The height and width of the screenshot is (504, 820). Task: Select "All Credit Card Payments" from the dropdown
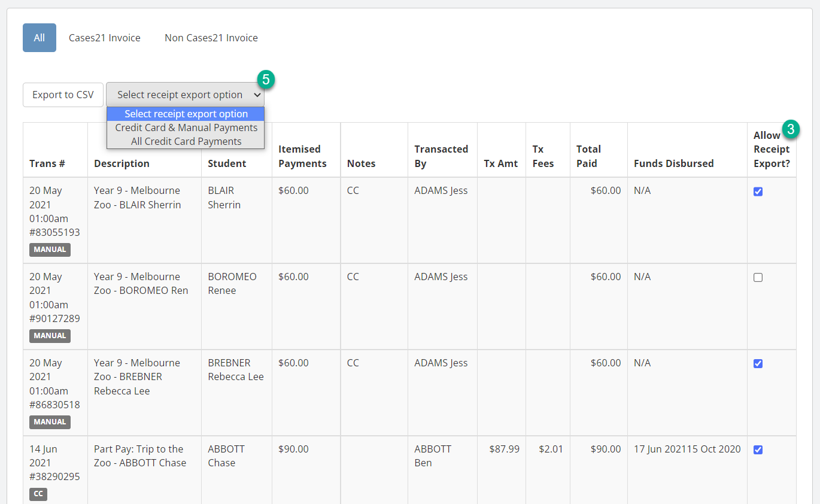[x=186, y=140]
